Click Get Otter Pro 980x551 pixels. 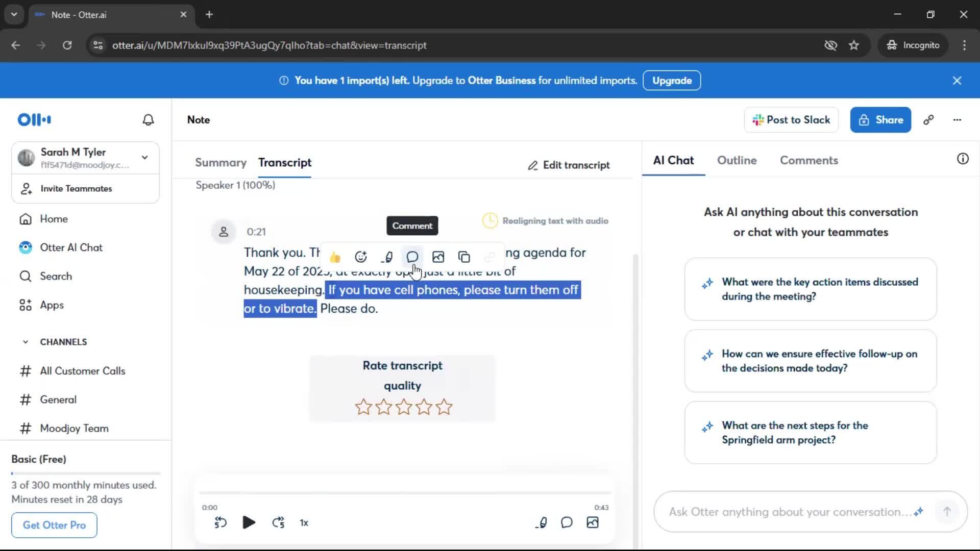tap(54, 525)
